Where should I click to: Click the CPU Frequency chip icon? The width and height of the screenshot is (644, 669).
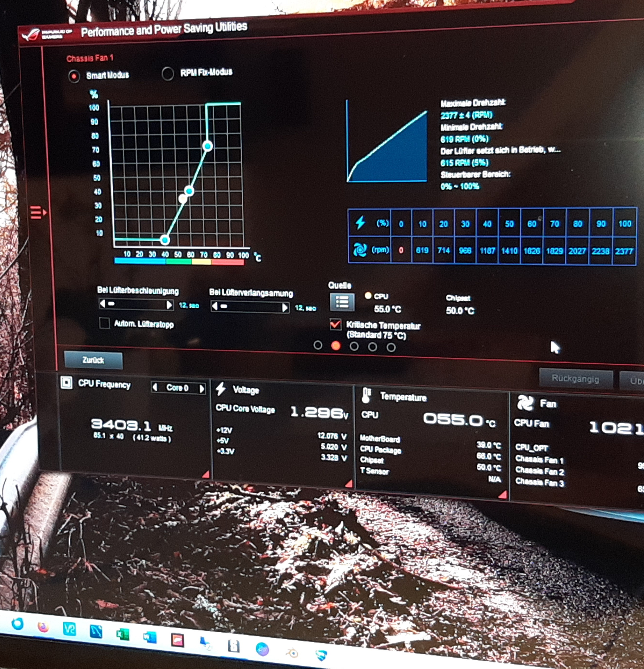point(66,382)
